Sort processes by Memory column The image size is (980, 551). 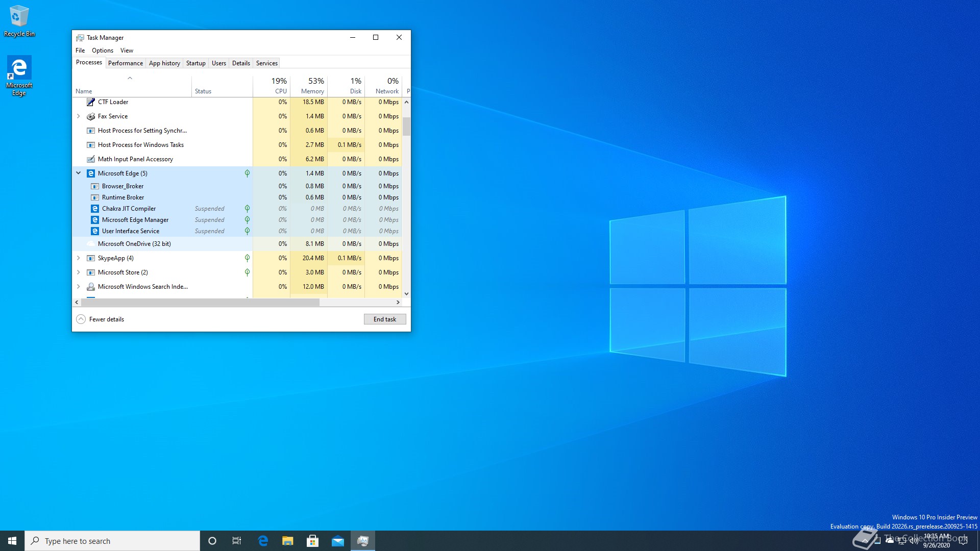[309, 86]
